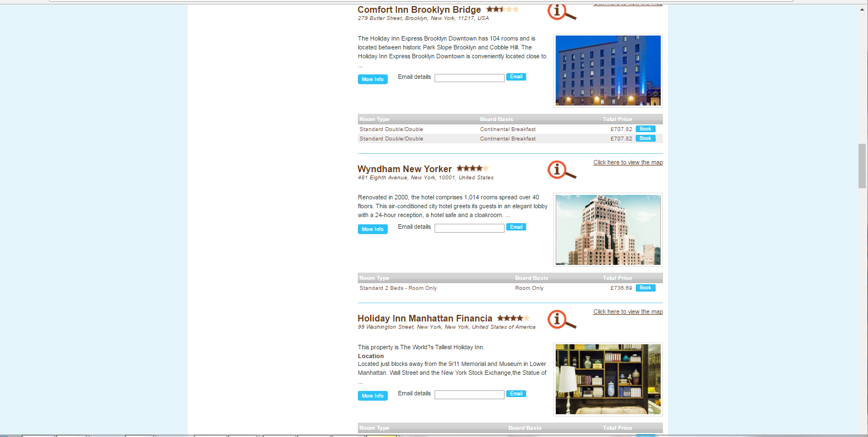Viewport: 868px width, 437px height.
Task: View the map for Holiday Inn Manhattan Financia
Action: [628, 312]
